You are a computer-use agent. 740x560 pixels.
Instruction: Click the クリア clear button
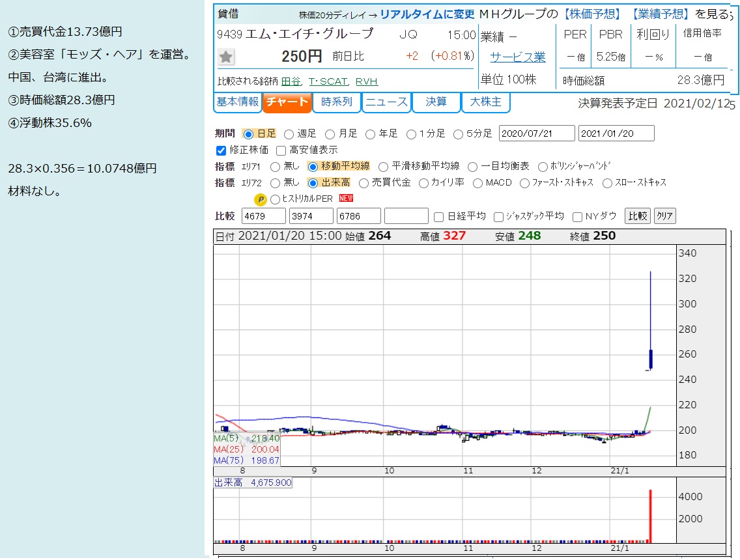pyautogui.click(x=664, y=216)
